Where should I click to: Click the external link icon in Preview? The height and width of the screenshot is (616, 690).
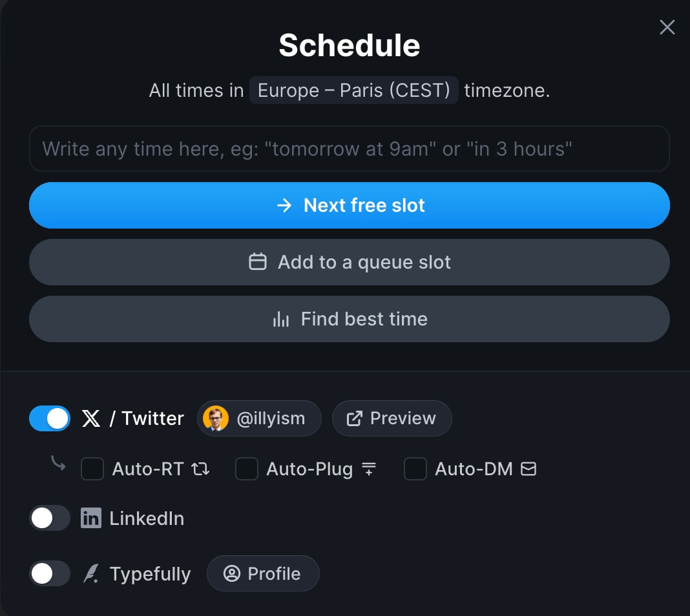(354, 418)
